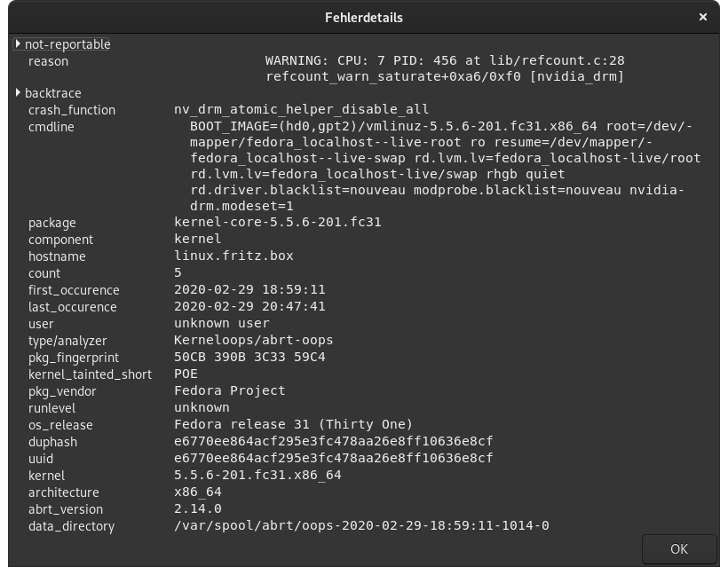
Task: Click the pkg_fingerprint value 50CB 390B
Action: pyautogui.click(x=249, y=357)
